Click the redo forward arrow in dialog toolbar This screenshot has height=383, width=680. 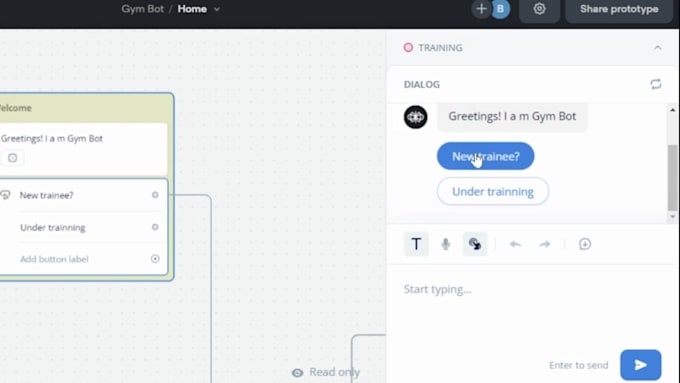pyautogui.click(x=545, y=244)
